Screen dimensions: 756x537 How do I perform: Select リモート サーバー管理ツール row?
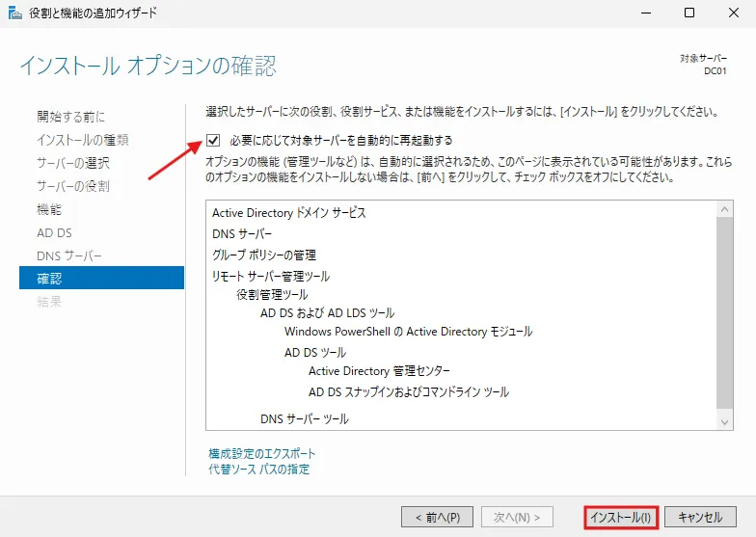coord(271,276)
